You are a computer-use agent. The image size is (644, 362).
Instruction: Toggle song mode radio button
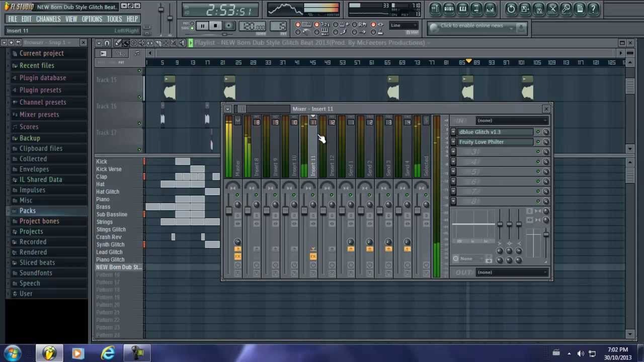click(192, 28)
